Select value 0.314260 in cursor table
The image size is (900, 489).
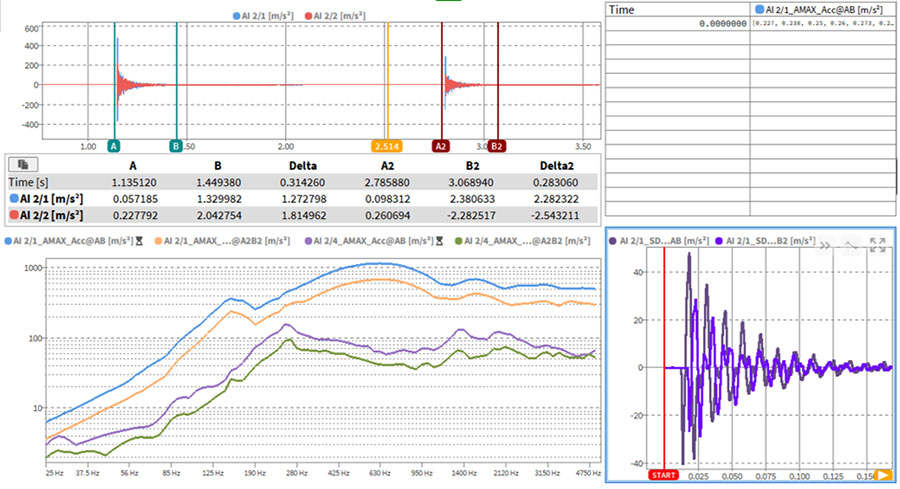click(x=302, y=183)
